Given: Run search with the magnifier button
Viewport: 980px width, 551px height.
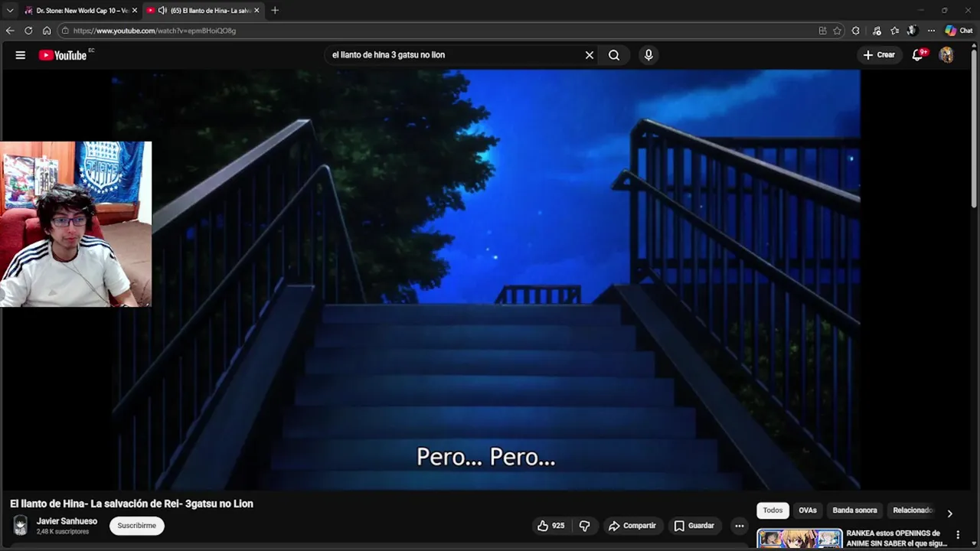Looking at the screenshot, I should [614, 55].
